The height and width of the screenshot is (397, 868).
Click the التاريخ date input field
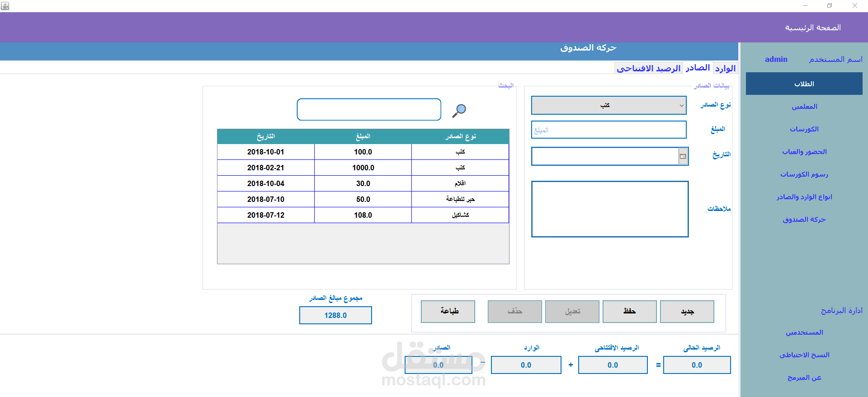coord(605,156)
